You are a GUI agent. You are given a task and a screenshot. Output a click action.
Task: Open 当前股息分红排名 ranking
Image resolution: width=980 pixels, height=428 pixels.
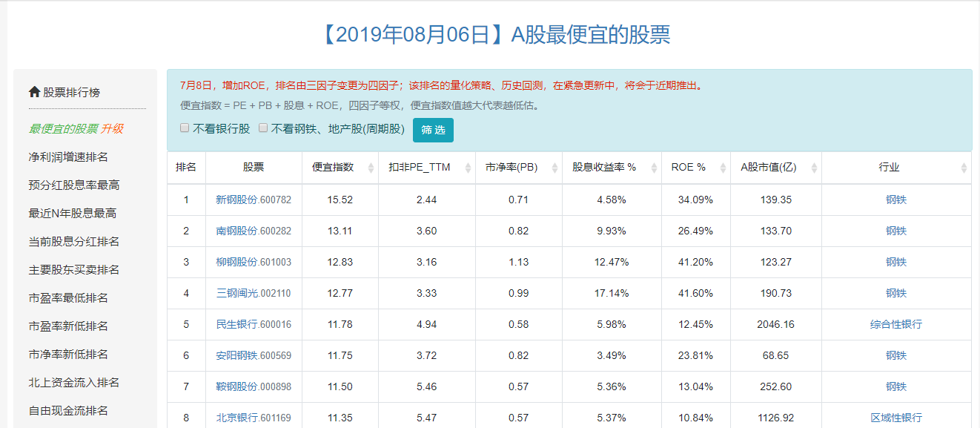[x=74, y=241]
